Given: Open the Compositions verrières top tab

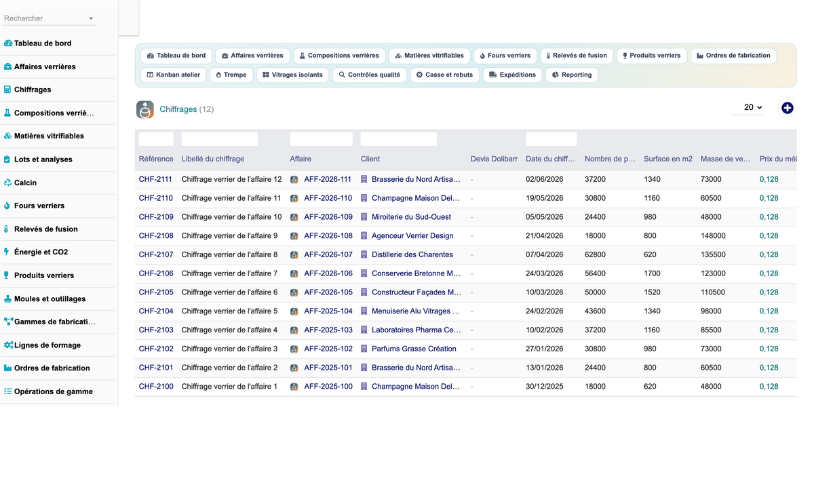Looking at the screenshot, I should coord(339,56).
